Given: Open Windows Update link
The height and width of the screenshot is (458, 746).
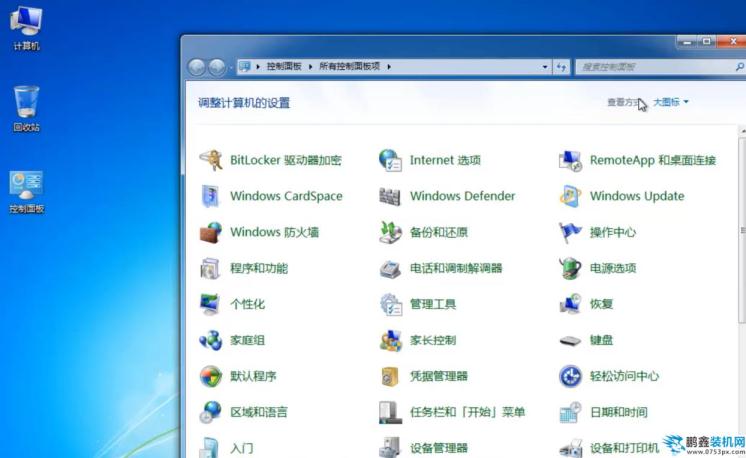Looking at the screenshot, I should point(636,196).
